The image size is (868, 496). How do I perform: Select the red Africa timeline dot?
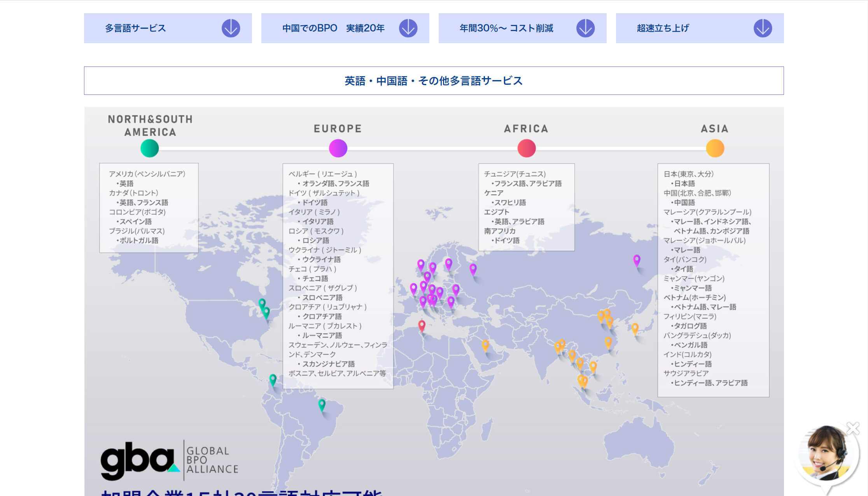(527, 148)
